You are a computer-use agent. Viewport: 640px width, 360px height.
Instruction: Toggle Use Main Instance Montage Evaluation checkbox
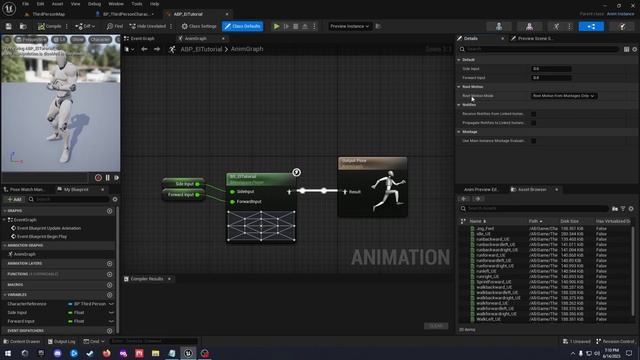pos(533,141)
